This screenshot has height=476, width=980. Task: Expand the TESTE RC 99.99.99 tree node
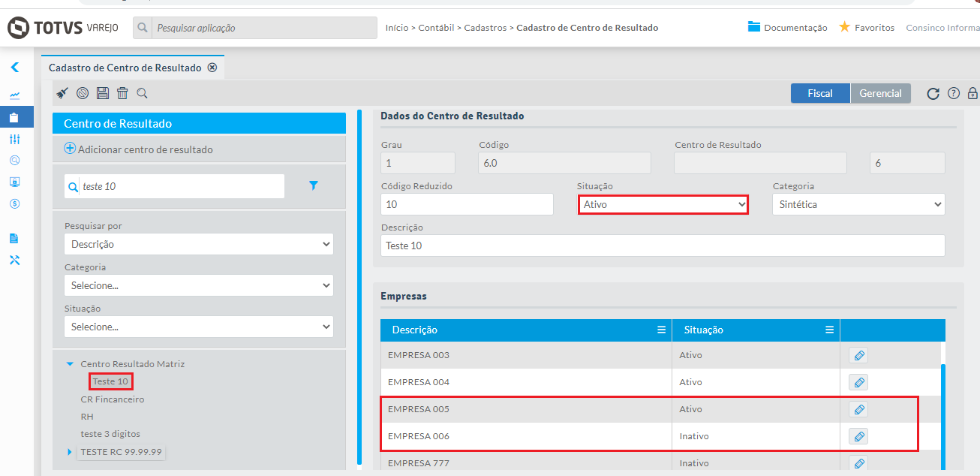point(70,452)
